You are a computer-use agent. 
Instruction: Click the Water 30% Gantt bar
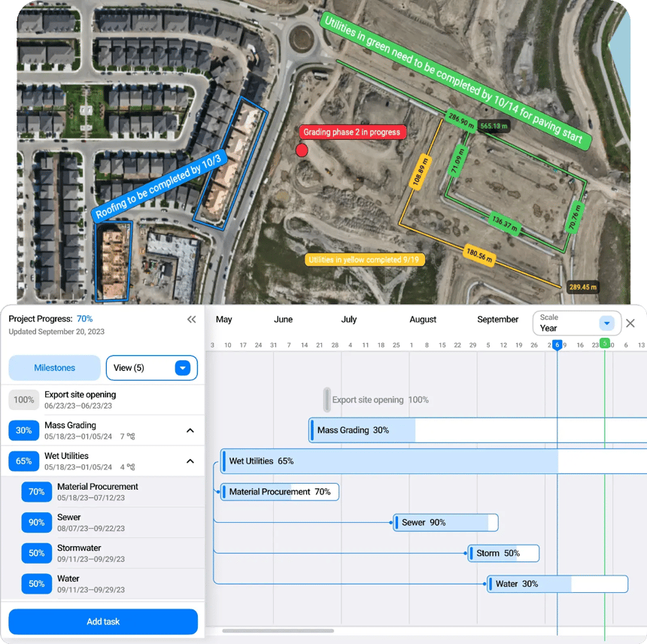557,584
